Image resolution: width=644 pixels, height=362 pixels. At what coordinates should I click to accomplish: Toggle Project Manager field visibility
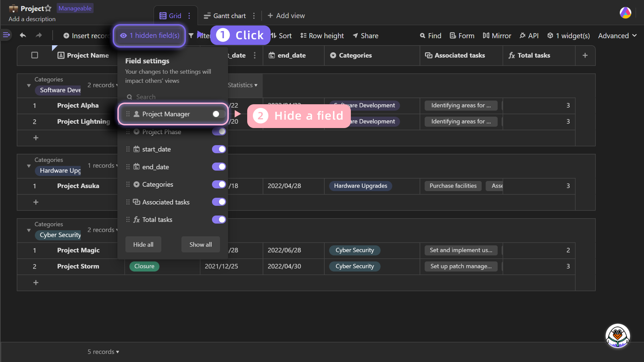pyautogui.click(x=219, y=114)
